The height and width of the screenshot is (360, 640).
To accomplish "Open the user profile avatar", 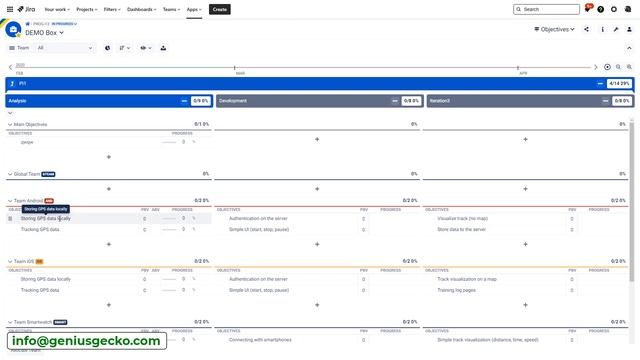I will [x=628, y=9].
